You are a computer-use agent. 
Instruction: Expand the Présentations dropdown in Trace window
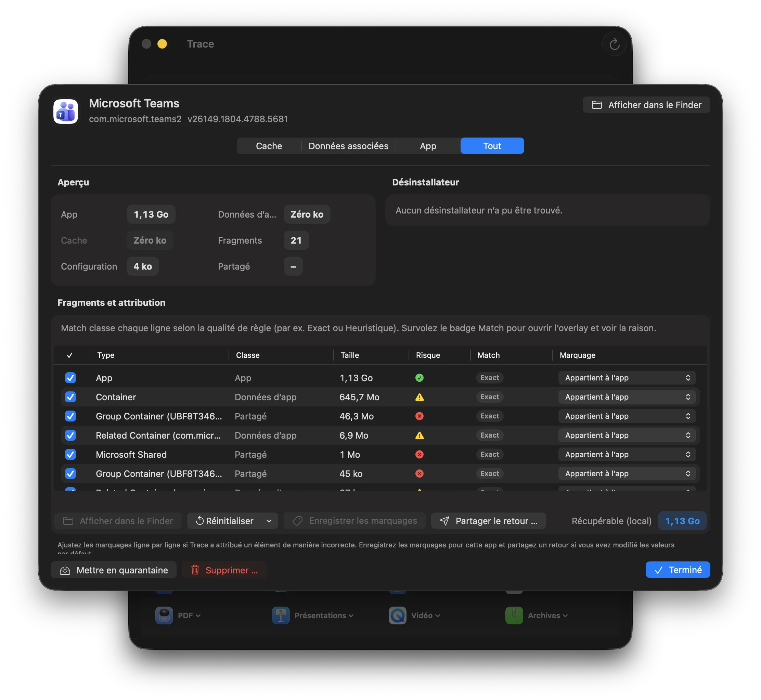[351, 615]
